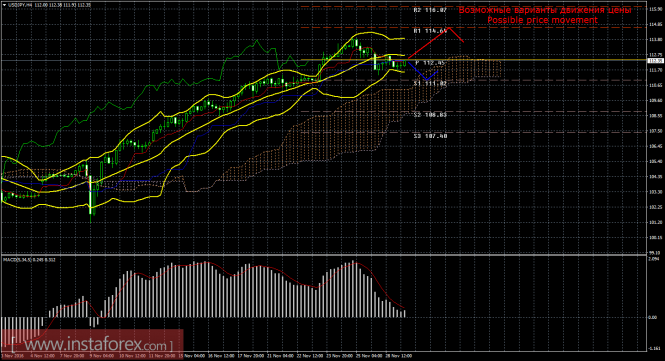Click the green Chikou span line peak
Image resolution: width=665 pixels, height=361 pixels.
click(257, 41)
